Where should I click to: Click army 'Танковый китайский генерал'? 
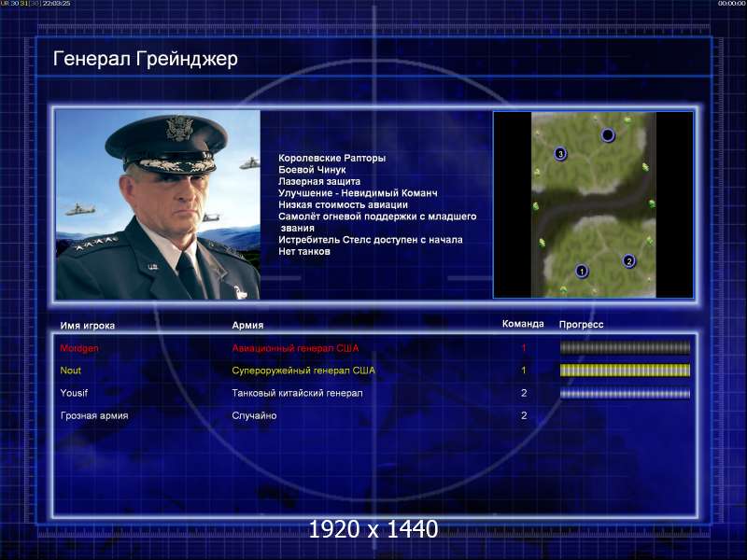297,393
